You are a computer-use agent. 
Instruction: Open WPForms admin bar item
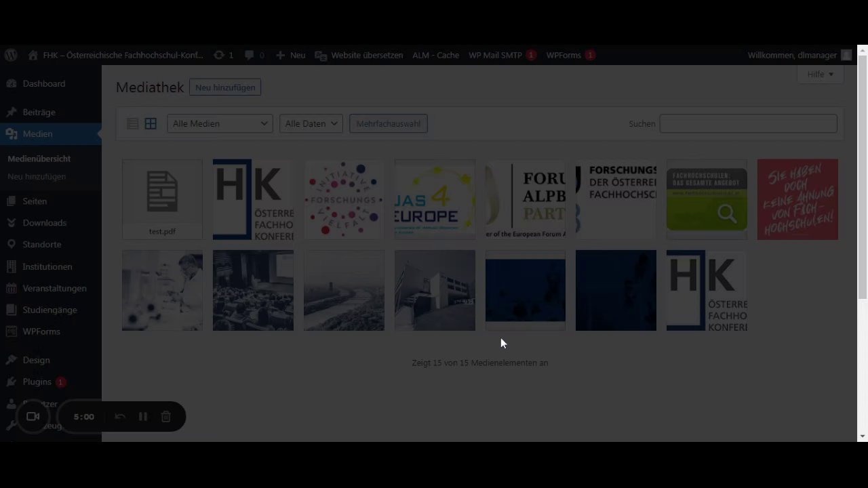tap(570, 55)
